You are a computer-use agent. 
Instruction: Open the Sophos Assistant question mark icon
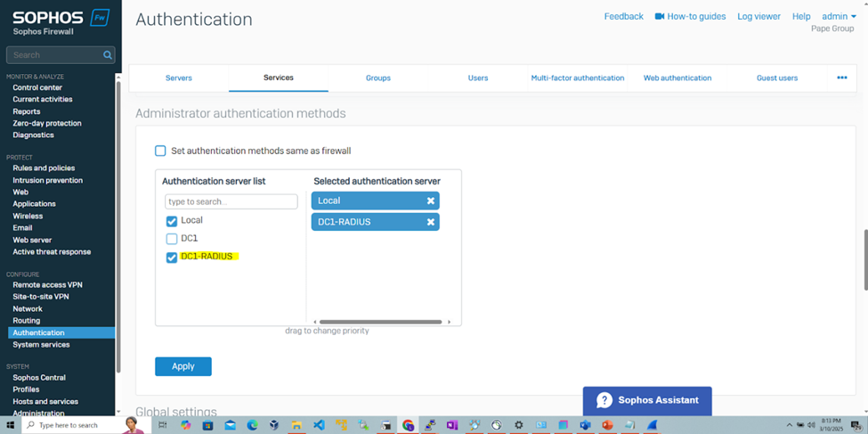click(604, 400)
